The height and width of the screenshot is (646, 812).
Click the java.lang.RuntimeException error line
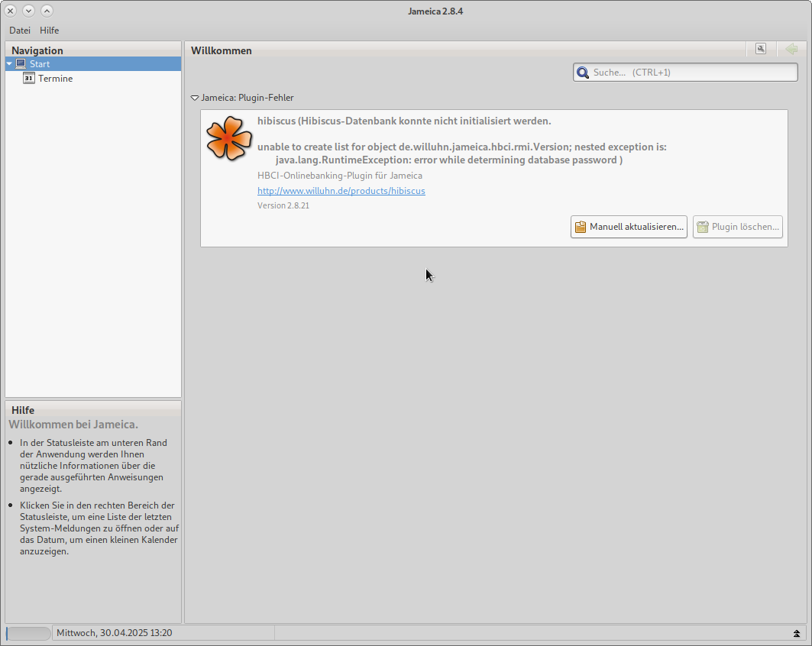point(449,160)
